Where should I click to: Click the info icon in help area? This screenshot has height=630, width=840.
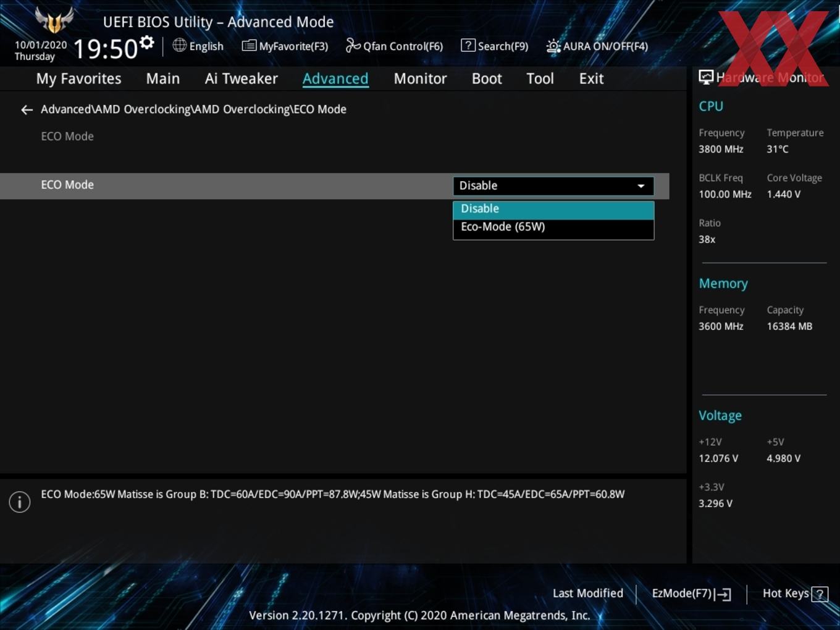pos(20,502)
